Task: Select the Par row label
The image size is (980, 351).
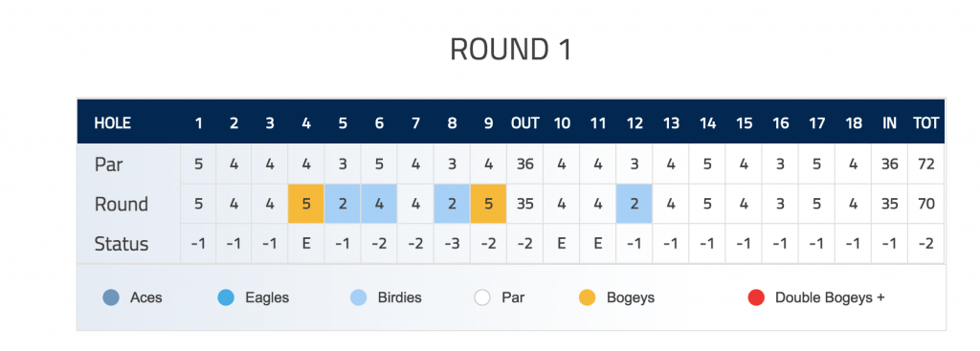Action: click(109, 165)
